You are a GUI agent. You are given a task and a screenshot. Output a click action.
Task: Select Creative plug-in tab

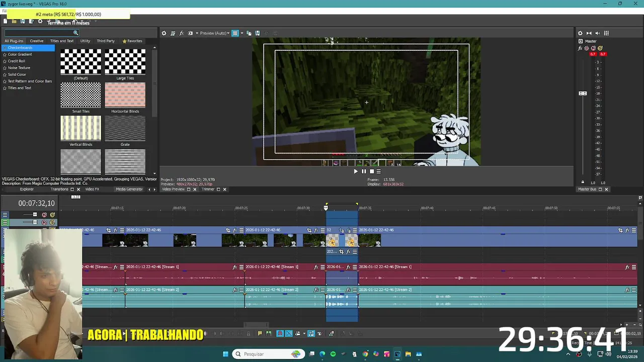[x=37, y=41]
